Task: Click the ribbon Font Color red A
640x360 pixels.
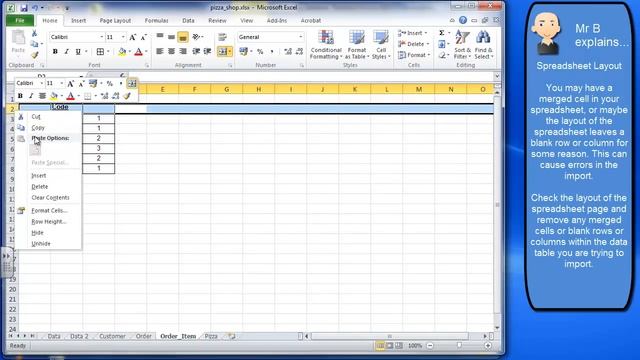Action: click(x=138, y=51)
